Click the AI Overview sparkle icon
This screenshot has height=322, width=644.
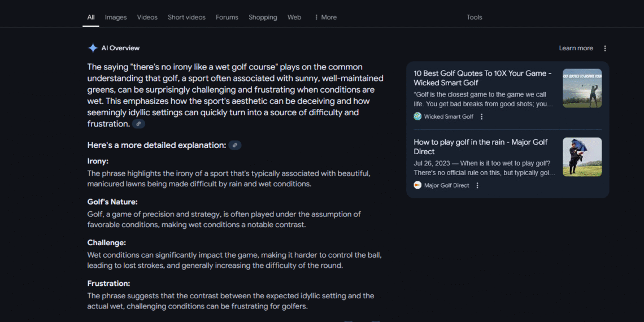93,48
